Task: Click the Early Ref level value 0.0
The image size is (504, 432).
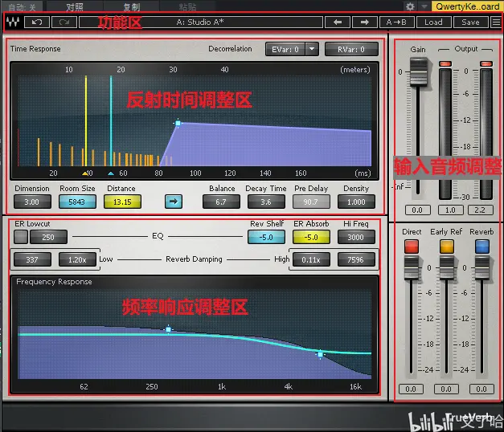Action: 446,389
